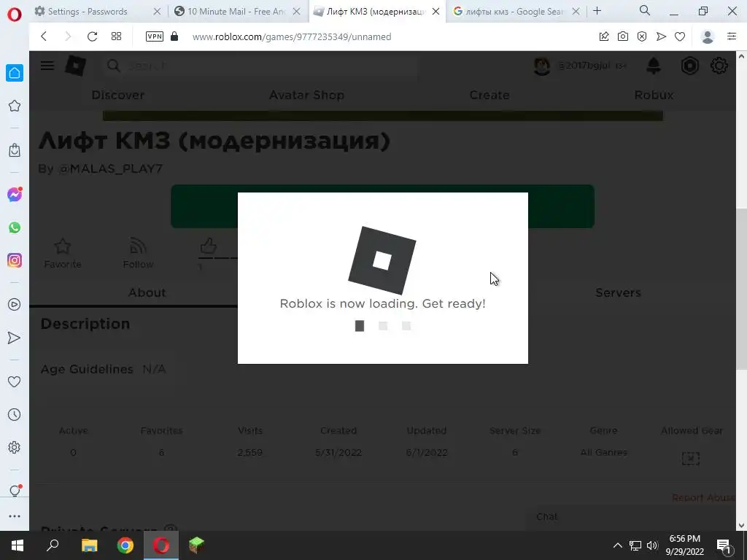Close the Settings - Passwords tab
Viewport: 747px width, 560px height.
pyautogui.click(x=157, y=12)
